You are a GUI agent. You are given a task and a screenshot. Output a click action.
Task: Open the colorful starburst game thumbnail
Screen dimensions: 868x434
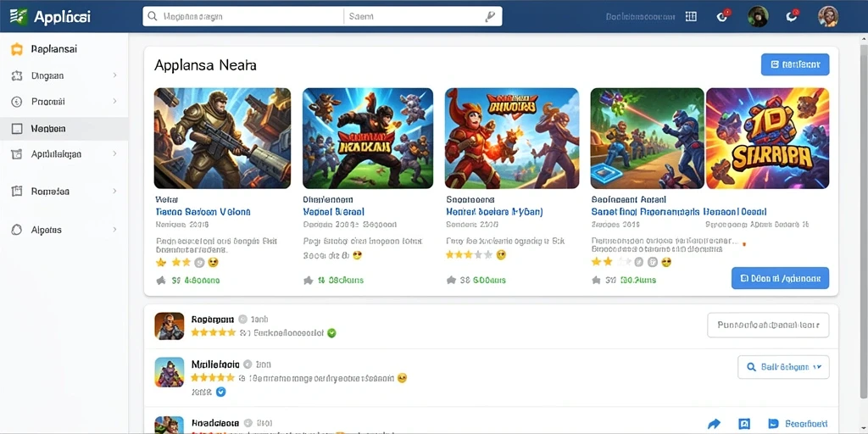[x=768, y=138]
